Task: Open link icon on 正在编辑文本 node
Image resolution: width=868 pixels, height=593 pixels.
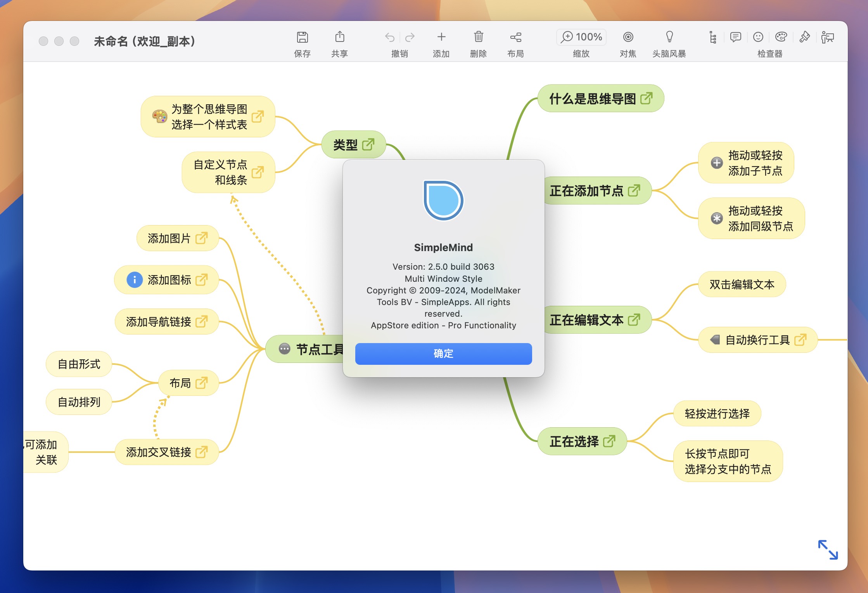Action: click(634, 320)
